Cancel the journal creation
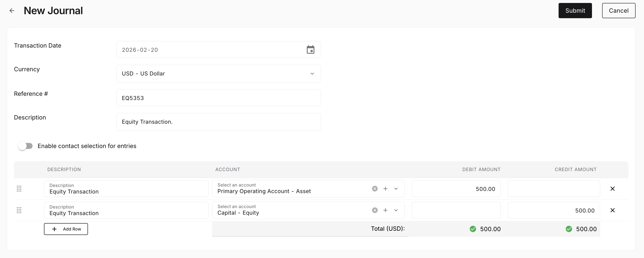 pos(618,11)
